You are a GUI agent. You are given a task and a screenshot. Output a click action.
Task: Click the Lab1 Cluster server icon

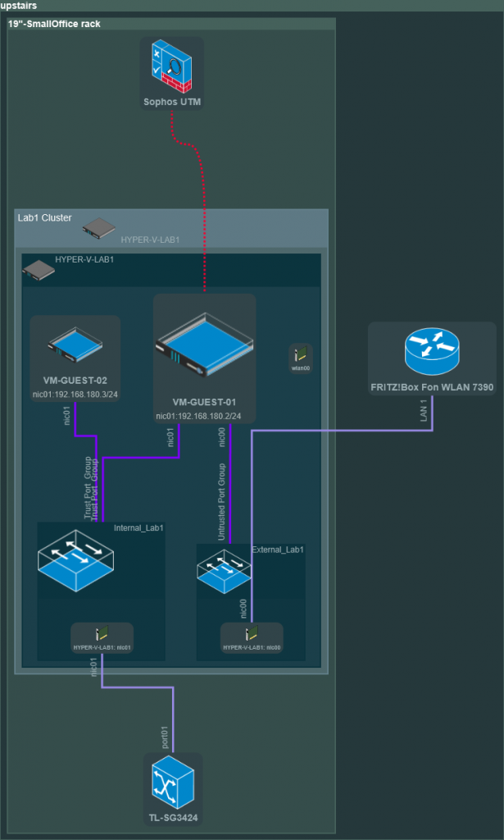[99, 229]
